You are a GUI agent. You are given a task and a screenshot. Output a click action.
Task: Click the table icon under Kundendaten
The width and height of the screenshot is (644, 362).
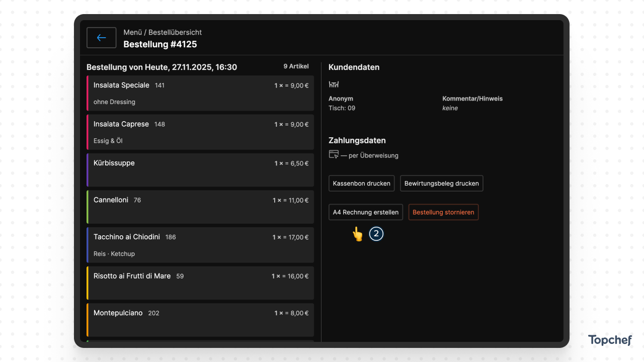coord(334,84)
